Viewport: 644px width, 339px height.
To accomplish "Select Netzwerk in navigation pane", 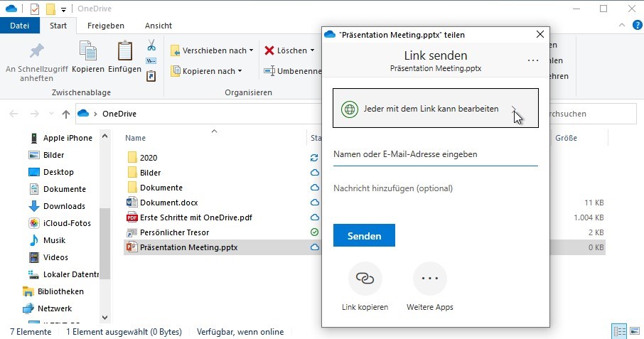I will click(47, 308).
